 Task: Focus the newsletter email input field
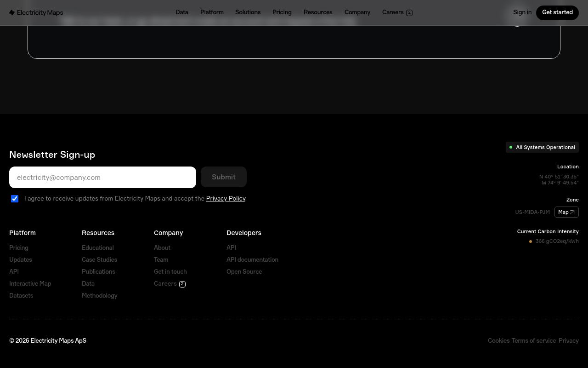[x=102, y=177]
